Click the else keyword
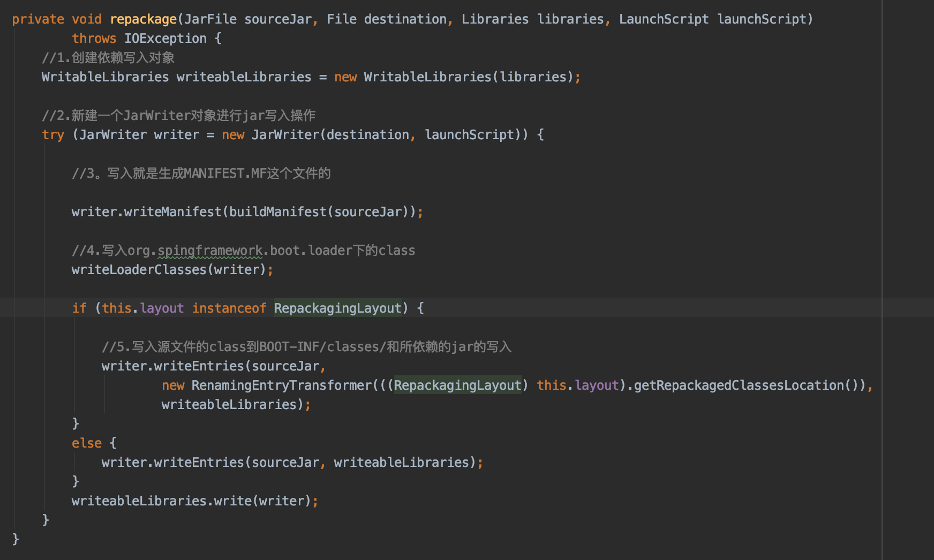Image resolution: width=934 pixels, height=560 pixels. [86, 443]
